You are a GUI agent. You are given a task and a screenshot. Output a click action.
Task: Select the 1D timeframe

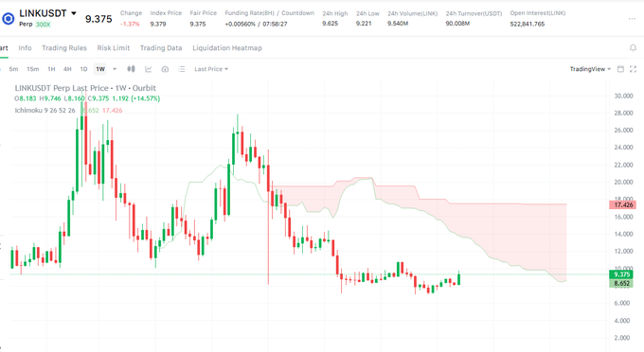coord(83,69)
